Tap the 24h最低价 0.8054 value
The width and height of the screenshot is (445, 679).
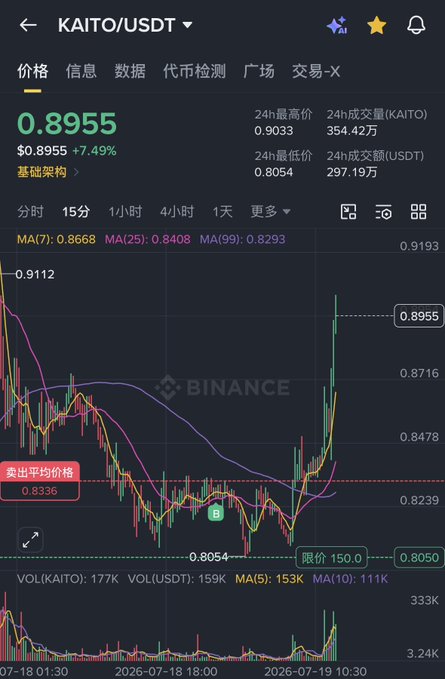(274, 172)
